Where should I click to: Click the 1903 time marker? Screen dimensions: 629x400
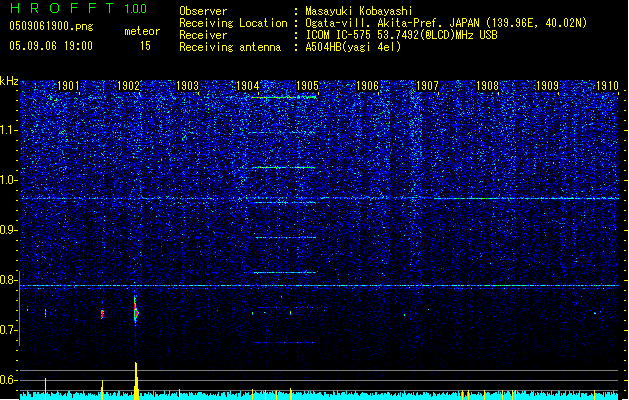pyautogui.click(x=188, y=86)
